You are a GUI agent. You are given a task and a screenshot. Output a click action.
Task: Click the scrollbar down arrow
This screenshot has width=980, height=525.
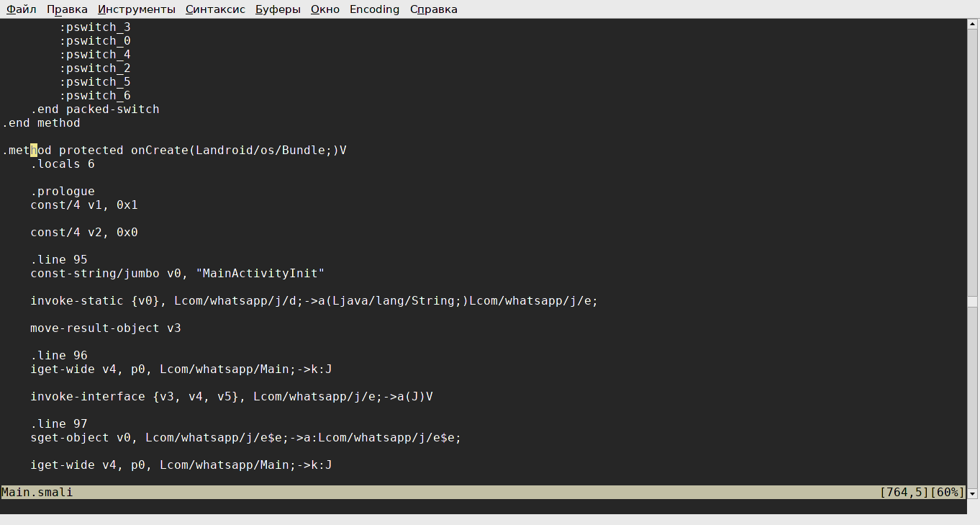pyautogui.click(x=972, y=493)
